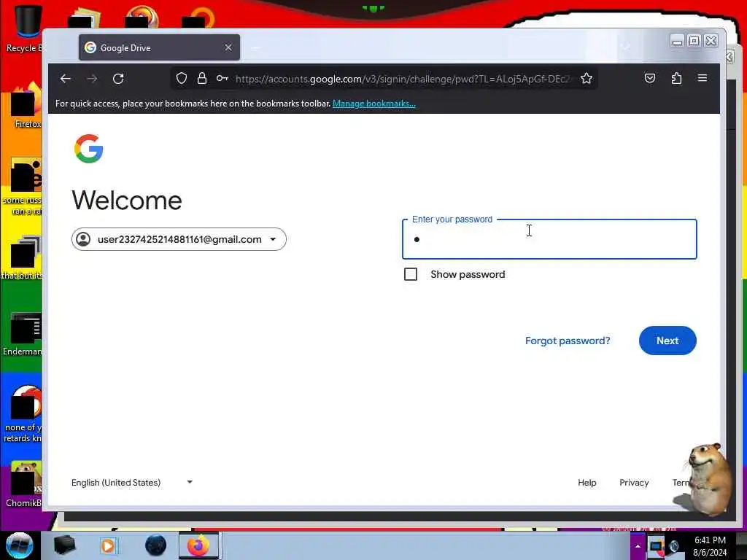747x560 pixels.
Task: Open the Pocket save icon
Action: point(650,78)
